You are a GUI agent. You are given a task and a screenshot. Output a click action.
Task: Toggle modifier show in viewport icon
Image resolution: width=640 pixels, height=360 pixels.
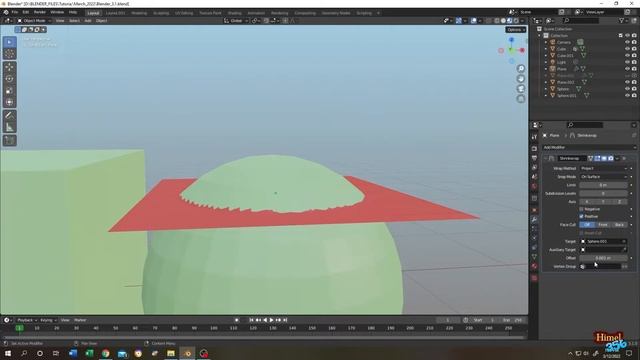click(x=604, y=158)
